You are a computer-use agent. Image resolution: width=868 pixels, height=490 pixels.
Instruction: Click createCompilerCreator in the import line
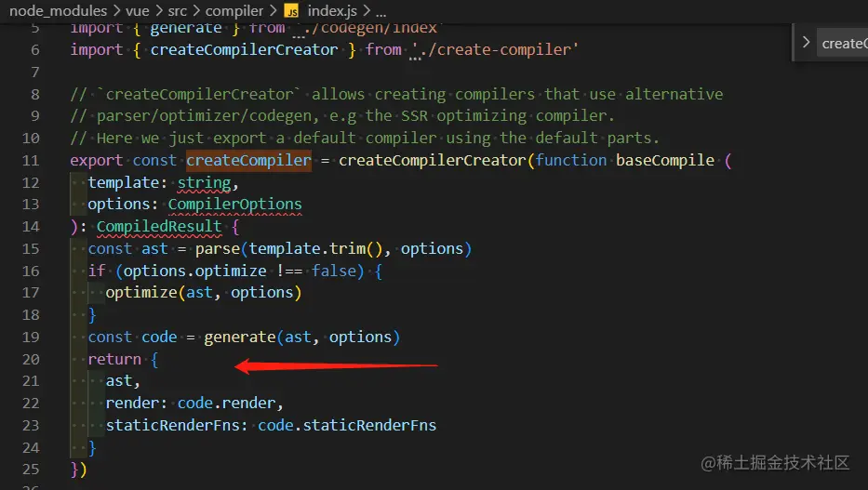click(x=244, y=50)
